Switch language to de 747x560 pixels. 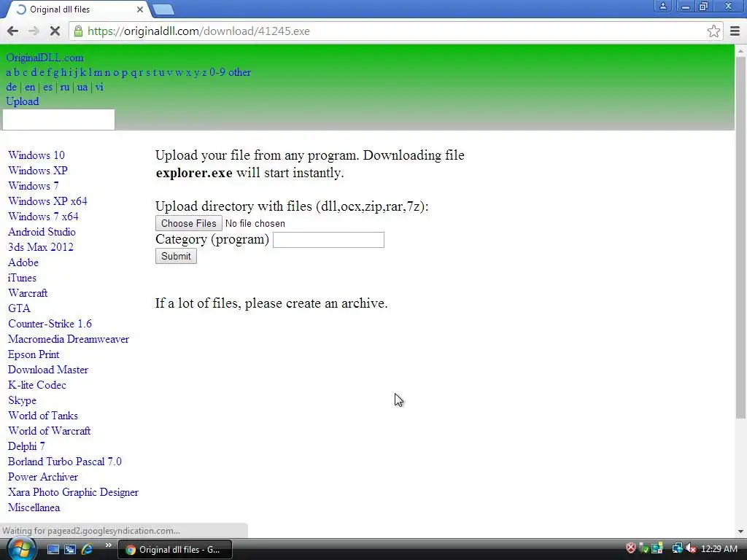coord(12,87)
